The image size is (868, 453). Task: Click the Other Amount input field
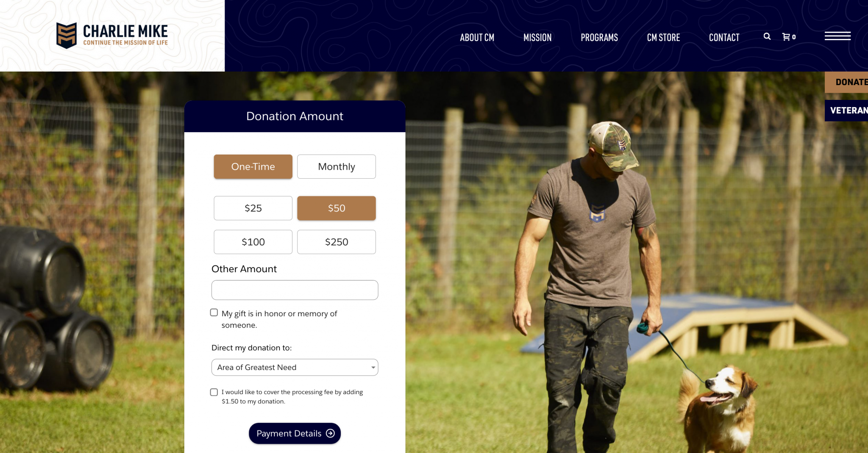[295, 290]
